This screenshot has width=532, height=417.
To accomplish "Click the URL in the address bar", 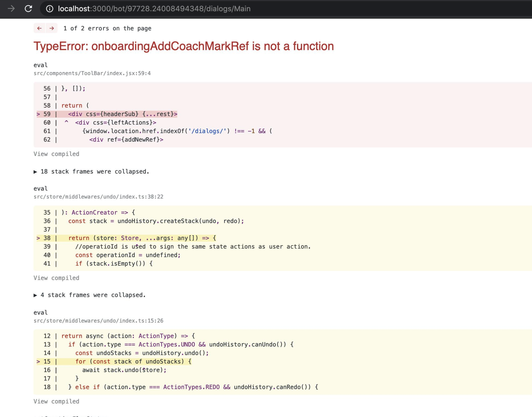I will (154, 9).
